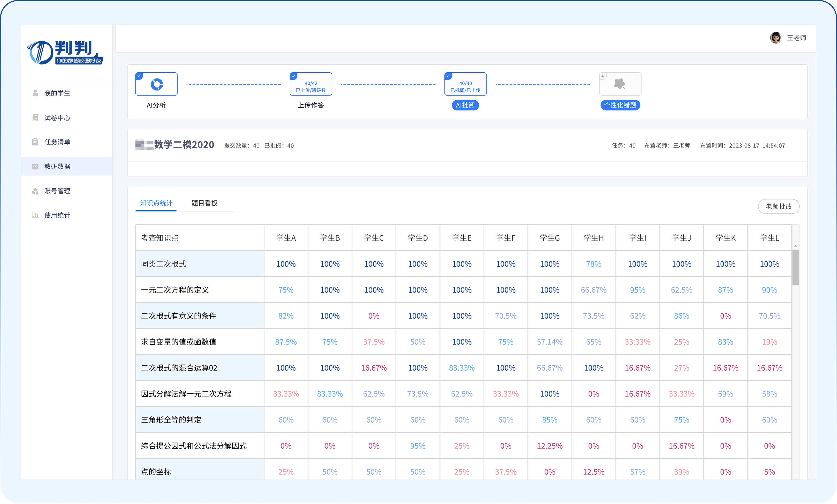This screenshot has height=504, width=837.
Task: Click checkmark on 上传作答 step box
Action: (294, 76)
